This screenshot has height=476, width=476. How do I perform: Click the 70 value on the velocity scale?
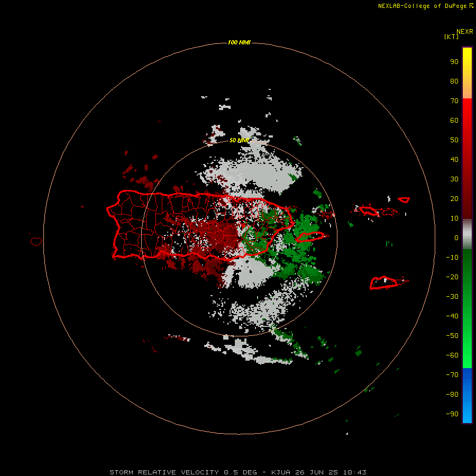[x=454, y=101]
